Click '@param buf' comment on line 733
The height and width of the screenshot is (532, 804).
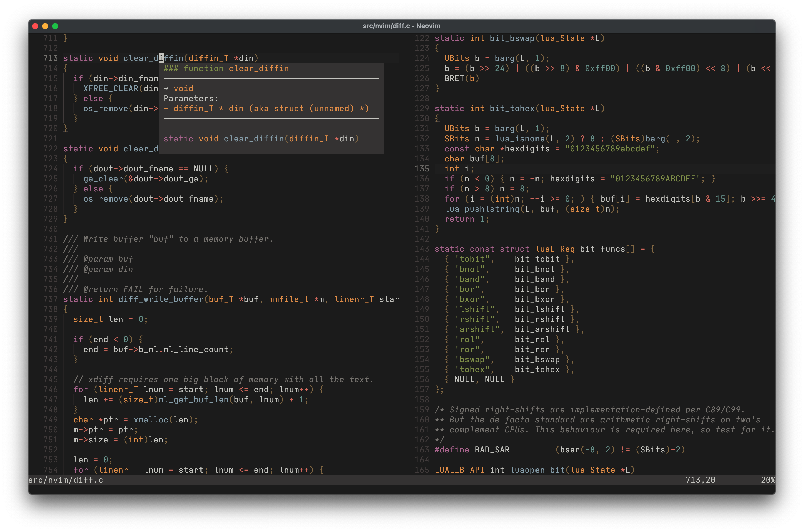(108, 259)
